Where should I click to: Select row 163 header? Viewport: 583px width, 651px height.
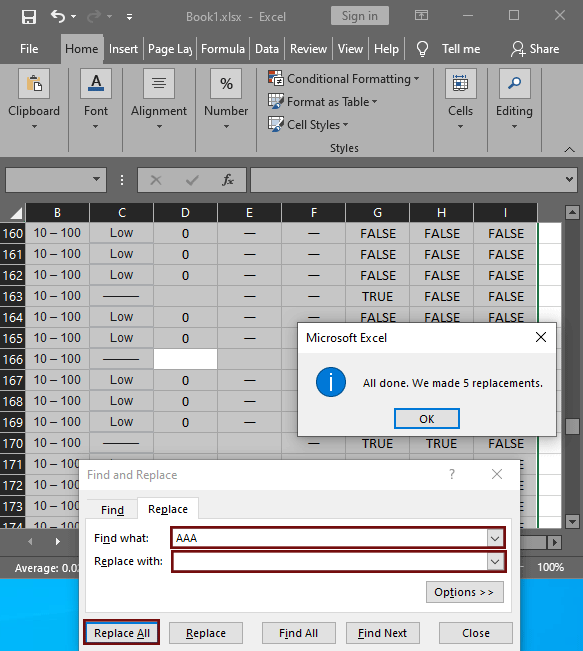pyautogui.click(x=12, y=296)
